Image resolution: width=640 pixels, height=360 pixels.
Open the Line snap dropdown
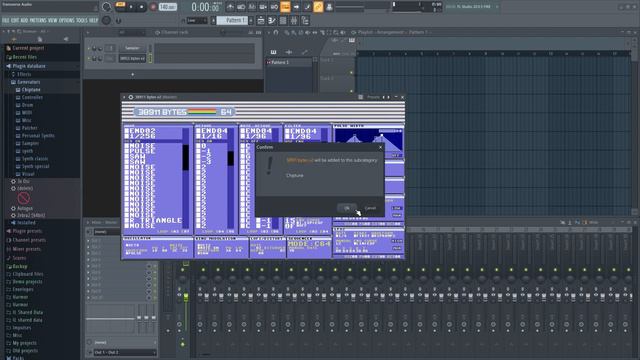coord(197,20)
